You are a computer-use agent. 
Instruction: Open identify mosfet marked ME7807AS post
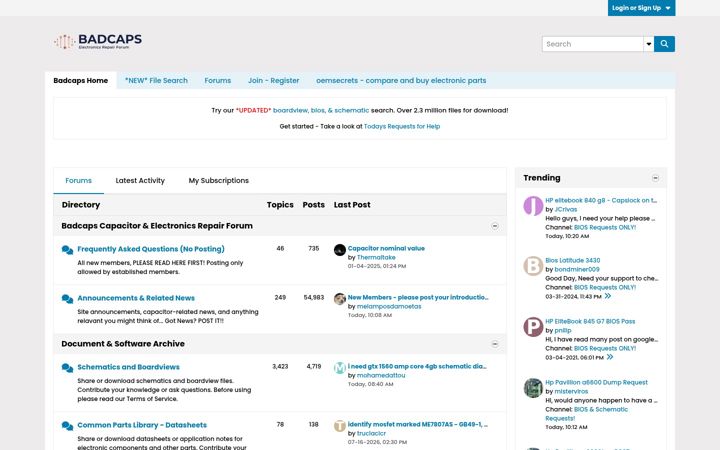(x=418, y=424)
